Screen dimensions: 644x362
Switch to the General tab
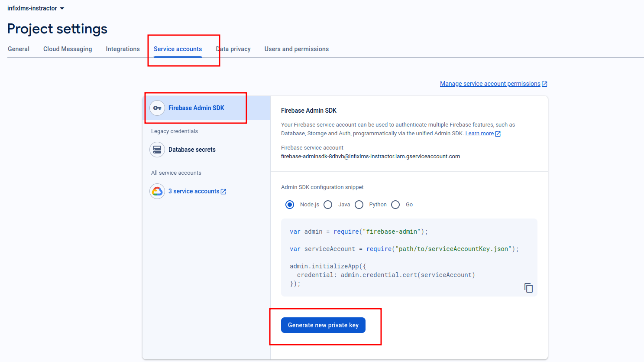pos(19,49)
